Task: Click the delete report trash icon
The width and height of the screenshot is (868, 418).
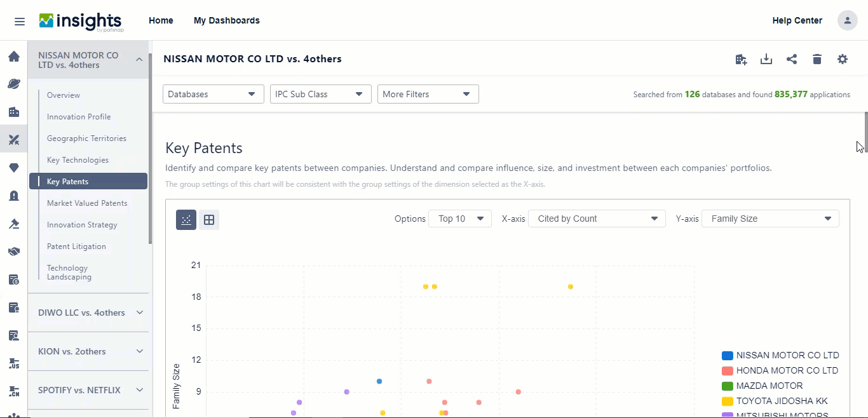Action: 817,59
